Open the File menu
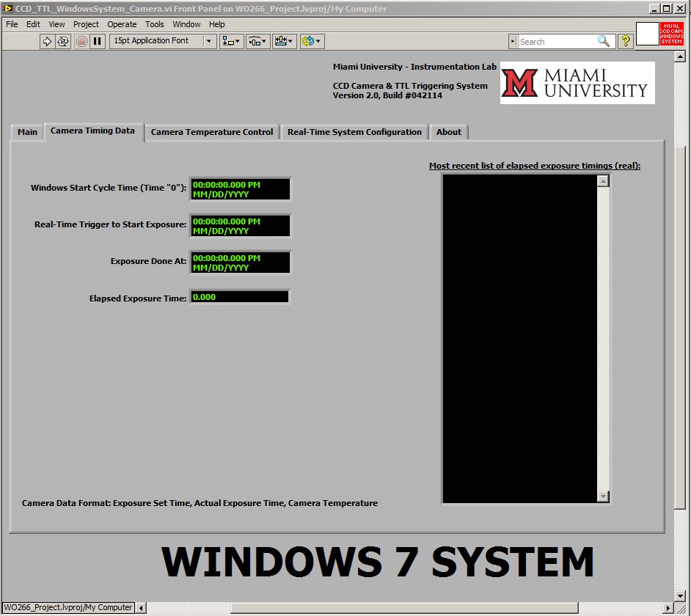The image size is (691, 616). (x=12, y=24)
